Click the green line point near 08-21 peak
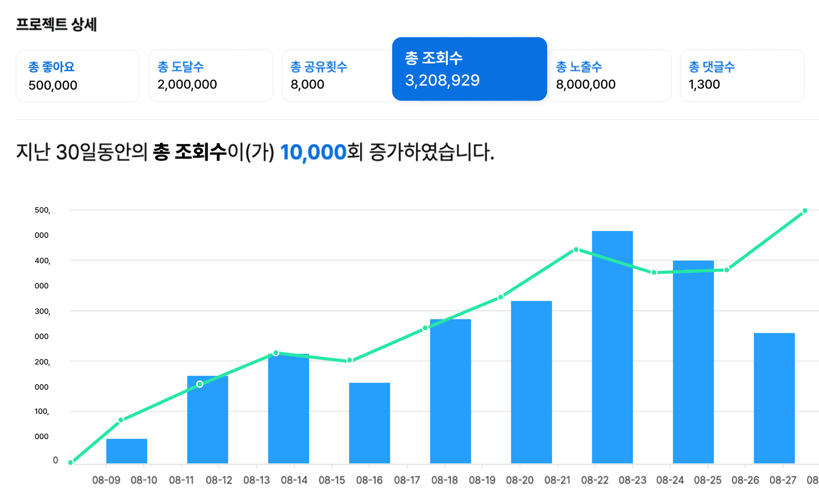 pyautogui.click(x=576, y=249)
